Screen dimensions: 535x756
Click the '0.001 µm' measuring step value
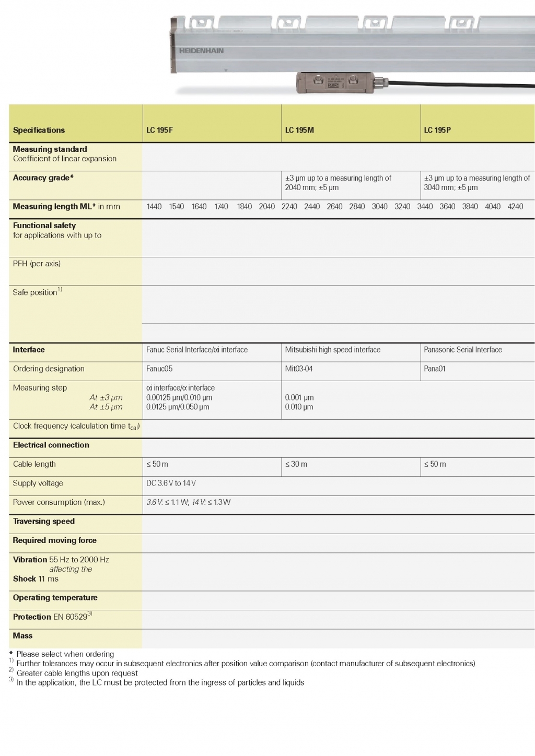click(x=299, y=397)
